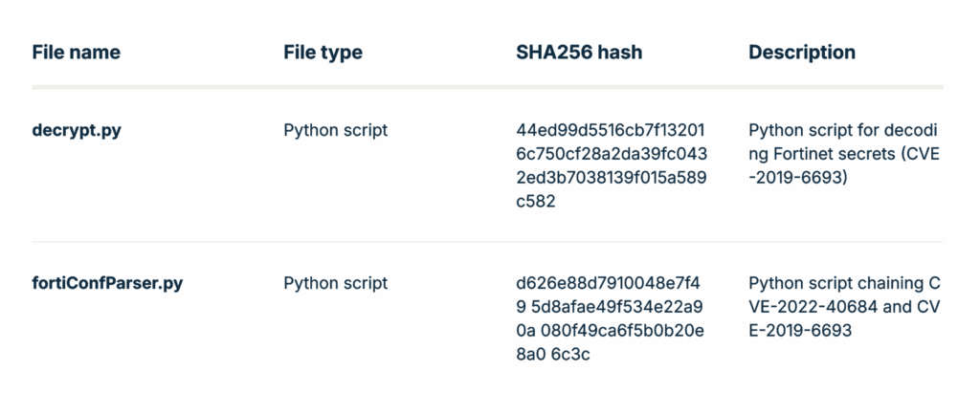Click the final hash fragment c582

536,202
